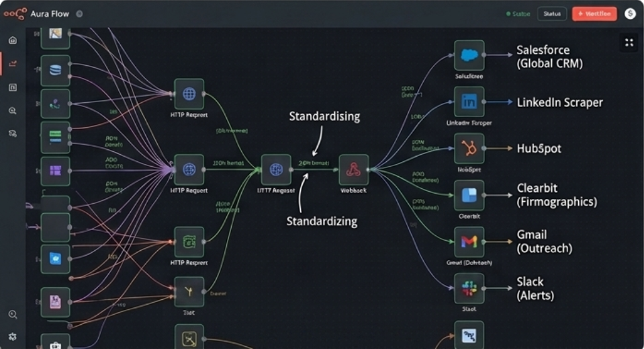Open the user account avatar icon
Viewport: 644px width, 349px height.
pos(630,14)
